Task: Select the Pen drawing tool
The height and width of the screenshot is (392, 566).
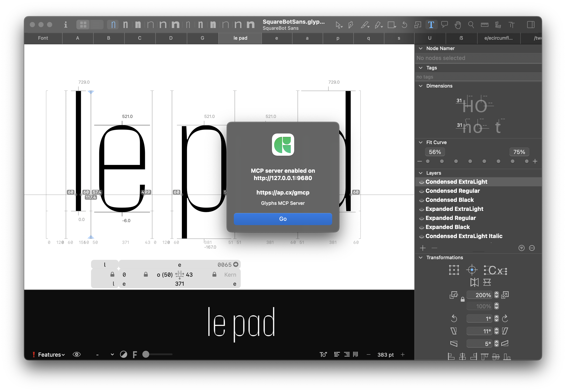Action: (351, 25)
